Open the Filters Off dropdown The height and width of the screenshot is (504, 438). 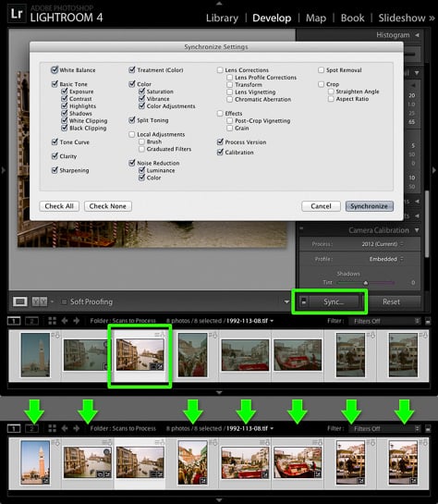[x=384, y=321]
